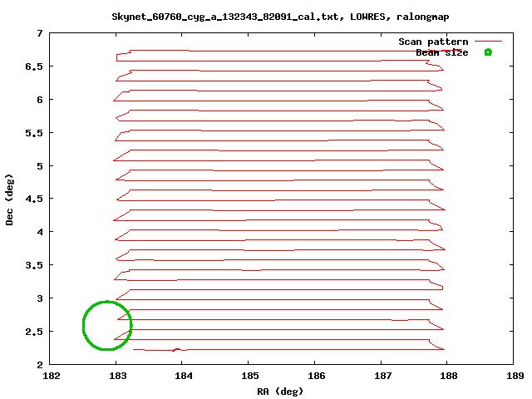Click the "RA (deg)" x-axis label
This screenshot has height=399, width=532.
[280, 392]
